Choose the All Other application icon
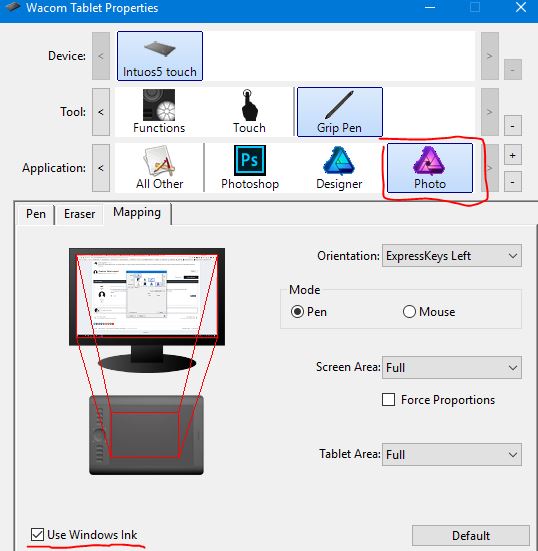The image size is (538, 551). [x=160, y=168]
